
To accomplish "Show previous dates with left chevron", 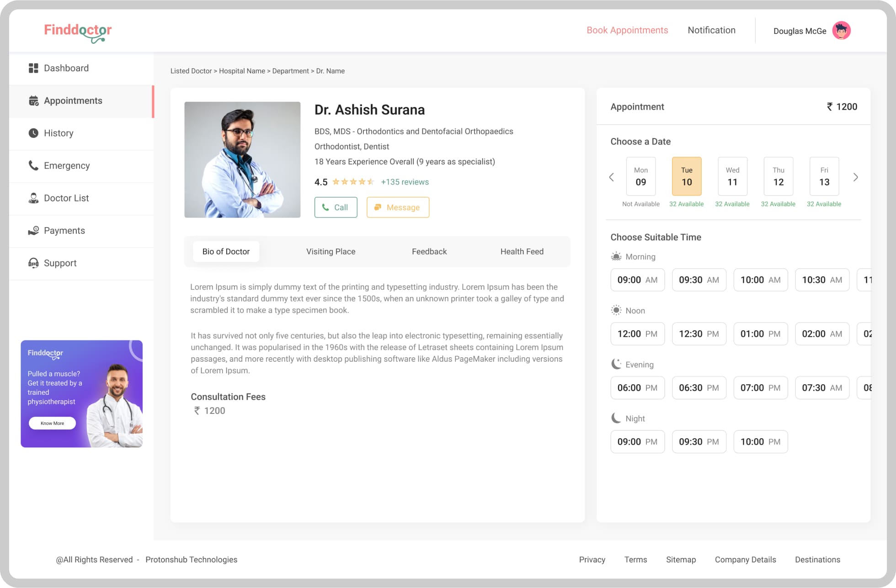I will tap(612, 177).
